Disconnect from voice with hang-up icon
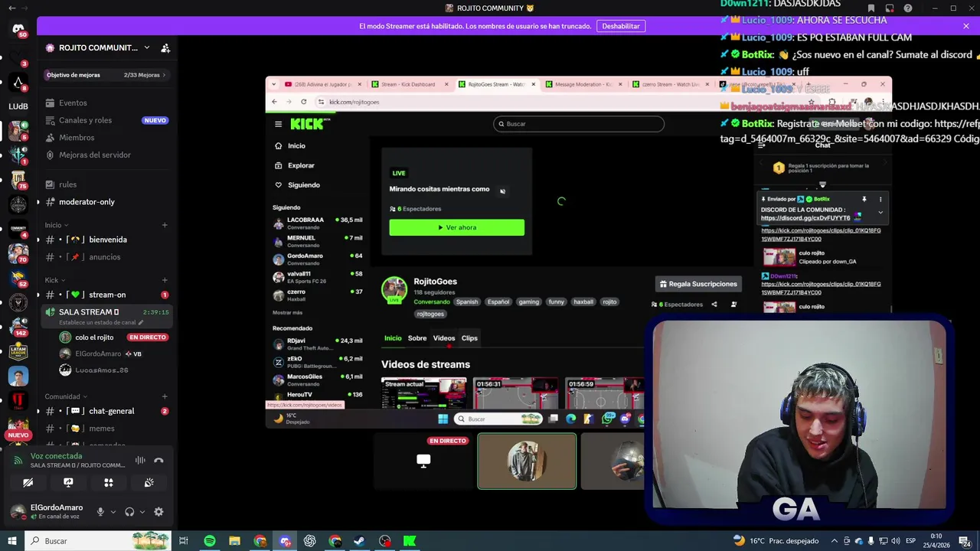This screenshot has width=980, height=551. (x=158, y=460)
